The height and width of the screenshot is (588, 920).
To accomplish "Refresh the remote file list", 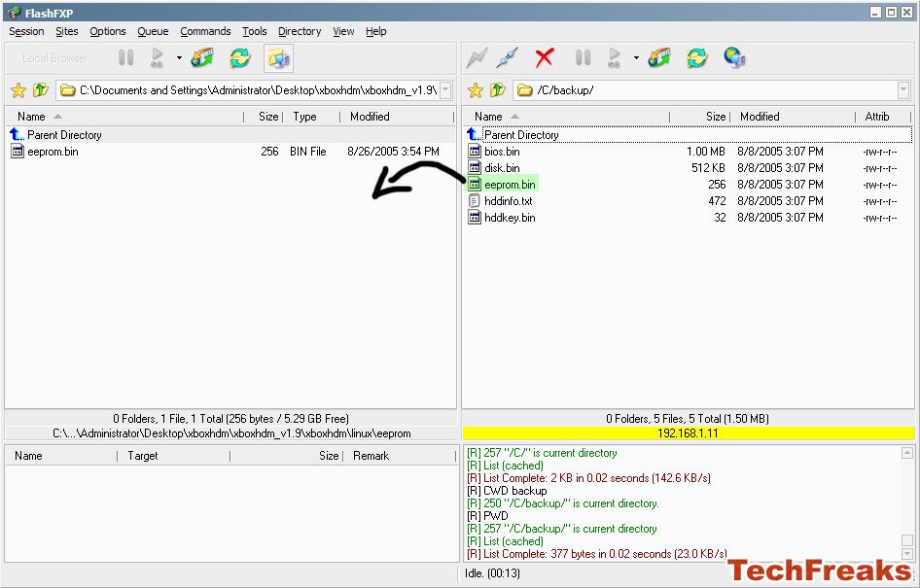I will coord(697,57).
